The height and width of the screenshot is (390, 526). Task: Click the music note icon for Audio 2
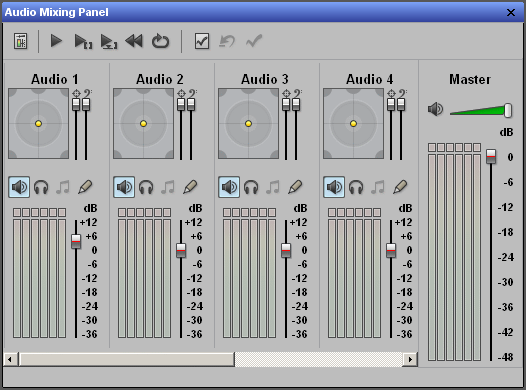point(168,187)
